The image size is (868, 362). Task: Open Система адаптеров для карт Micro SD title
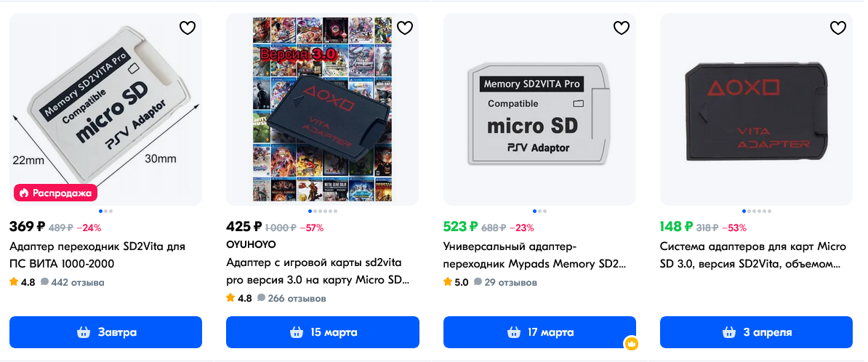753,254
